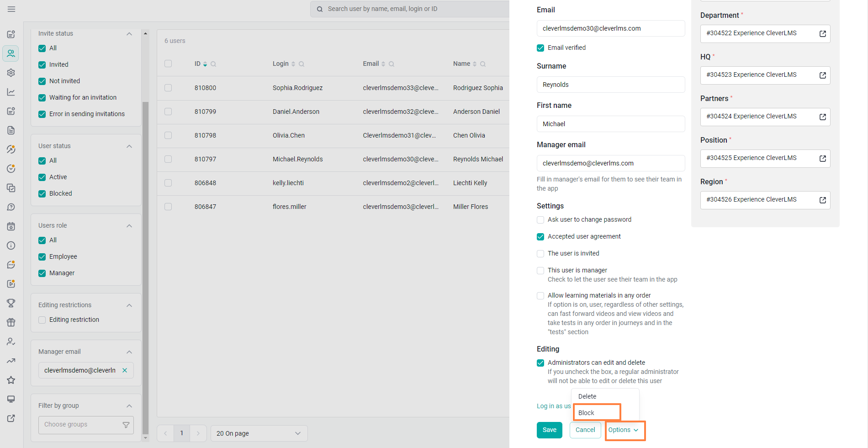
Task: Edit the First name field Michael
Action: point(611,124)
